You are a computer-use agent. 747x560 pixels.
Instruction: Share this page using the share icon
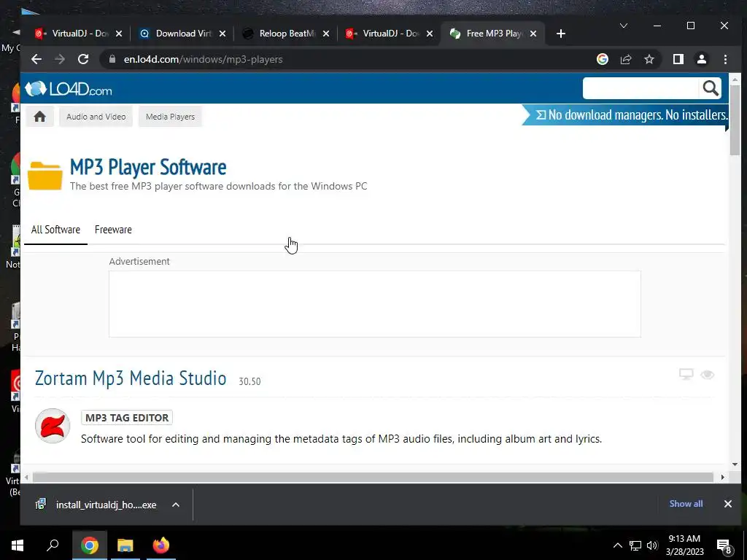(626, 59)
